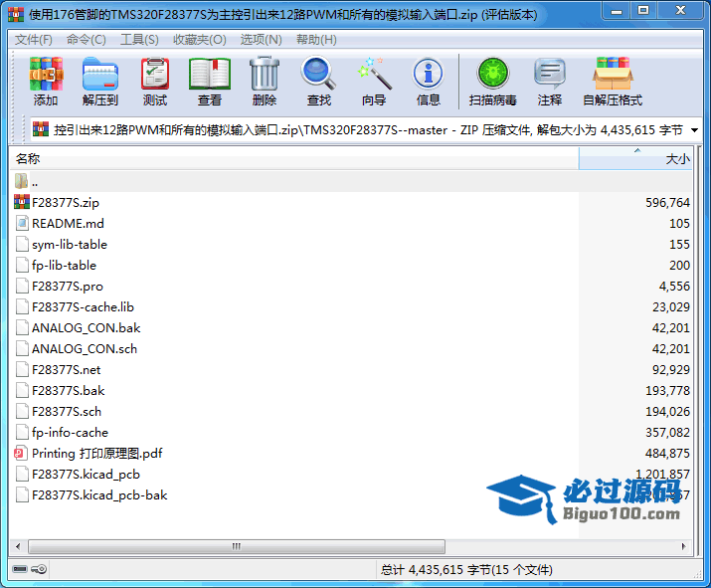Image resolution: width=711 pixels, height=588 pixels.
Task: Open the 选项(N) menu
Action: coord(262,40)
